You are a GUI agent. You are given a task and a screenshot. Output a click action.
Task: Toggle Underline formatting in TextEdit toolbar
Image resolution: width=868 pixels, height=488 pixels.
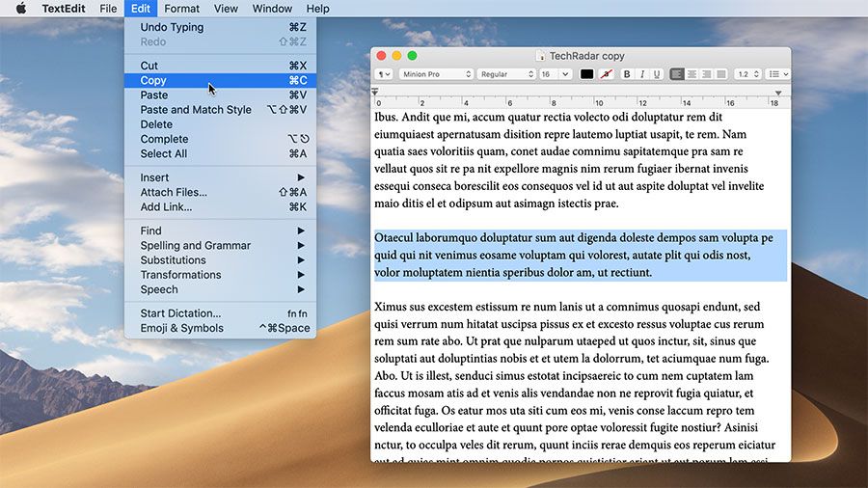[657, 74]
